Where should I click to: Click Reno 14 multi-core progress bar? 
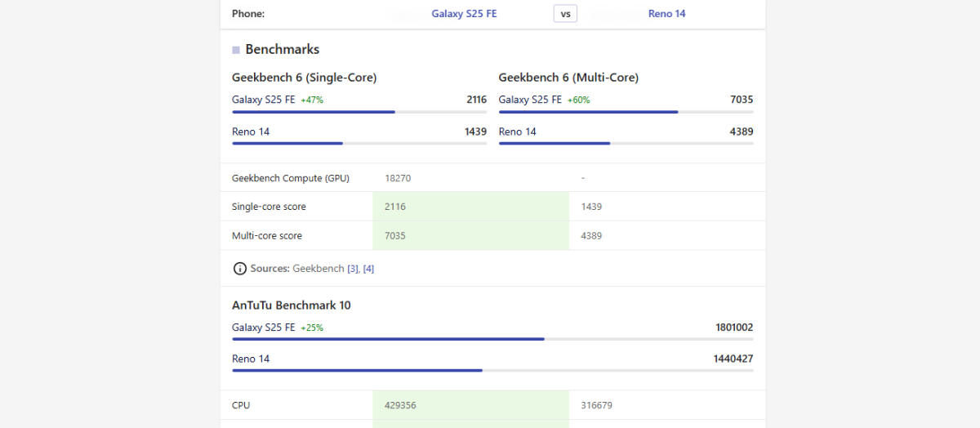(626, 144)
